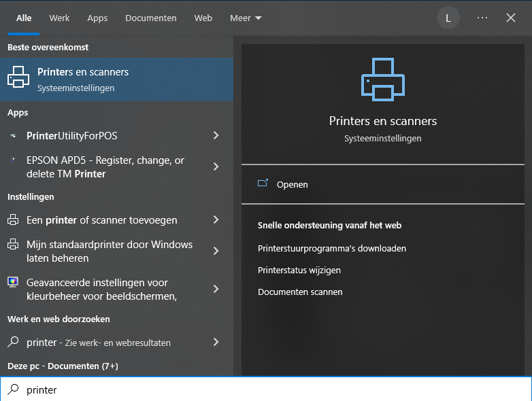Screen dimensions: 532x401
Task: Click the PrinterUtilityForPOS app icon
Action: click(13, 136)
